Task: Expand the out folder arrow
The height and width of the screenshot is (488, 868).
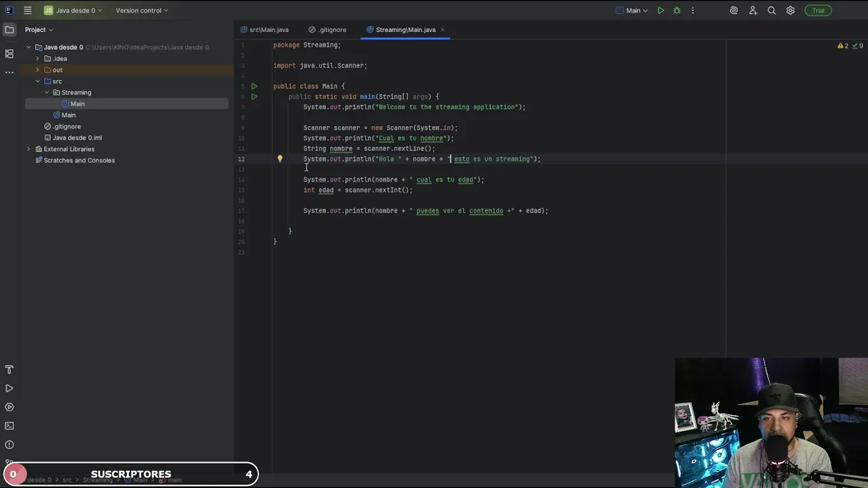Action: point(37,70)
